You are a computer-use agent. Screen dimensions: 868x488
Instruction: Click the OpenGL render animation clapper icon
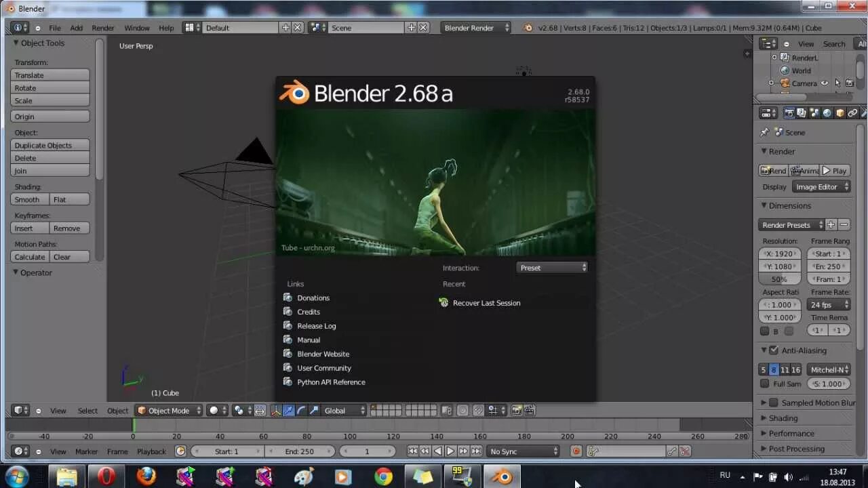[x=530, y=410]
